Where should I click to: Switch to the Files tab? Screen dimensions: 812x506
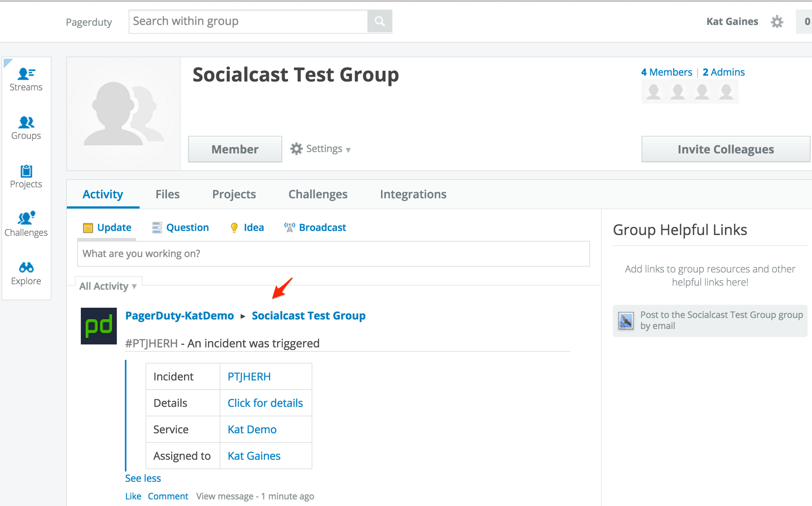pos(167,194)
